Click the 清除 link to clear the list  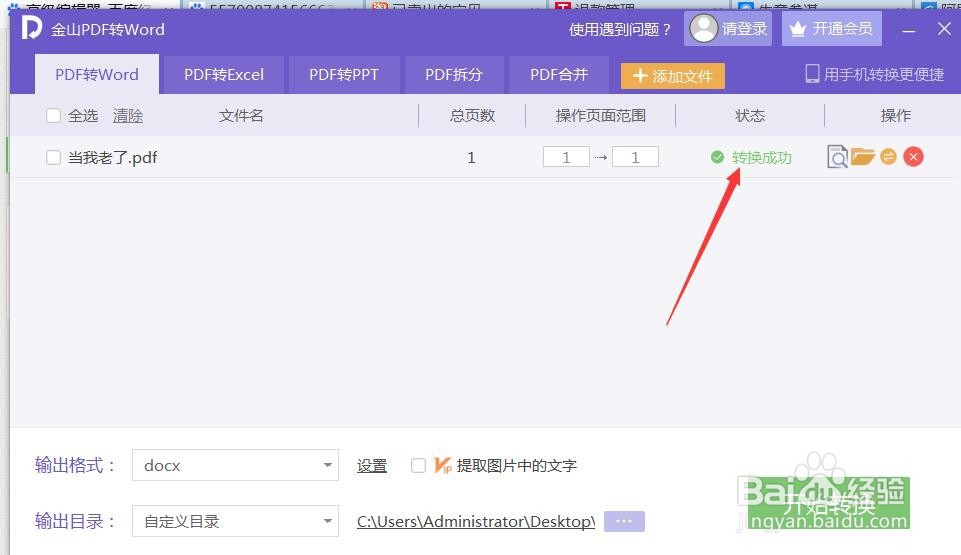tap(127, 115)
